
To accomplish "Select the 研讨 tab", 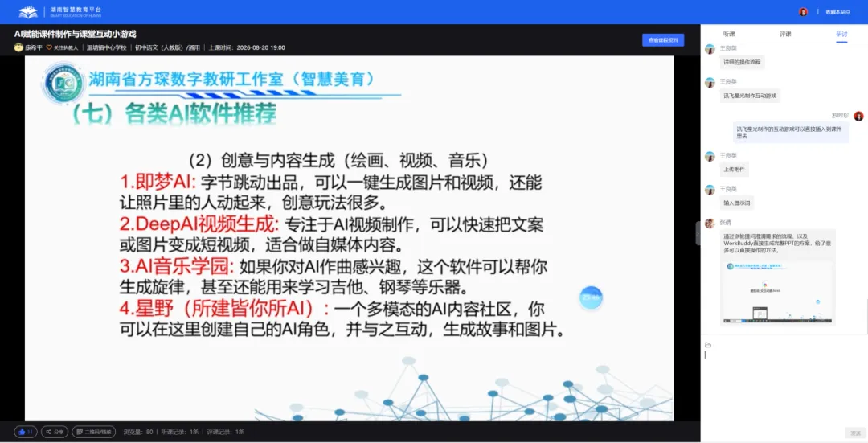I will click(841, 34).
